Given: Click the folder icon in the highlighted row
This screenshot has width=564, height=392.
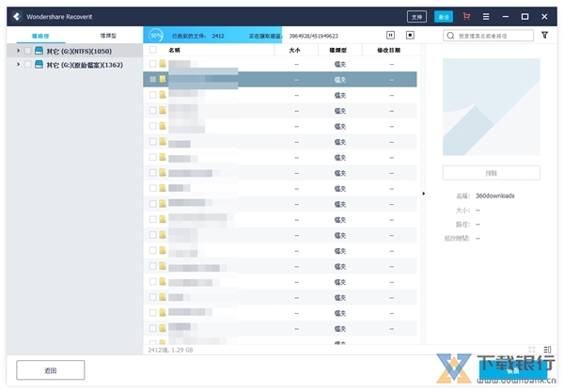Looking at the screenshot, I should tap(163, 79).
